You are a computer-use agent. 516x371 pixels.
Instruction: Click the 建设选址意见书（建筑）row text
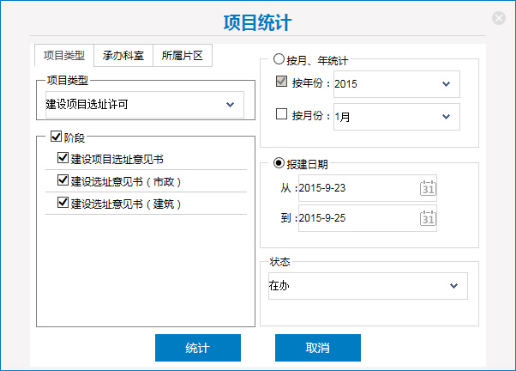[x=126, y=204]
